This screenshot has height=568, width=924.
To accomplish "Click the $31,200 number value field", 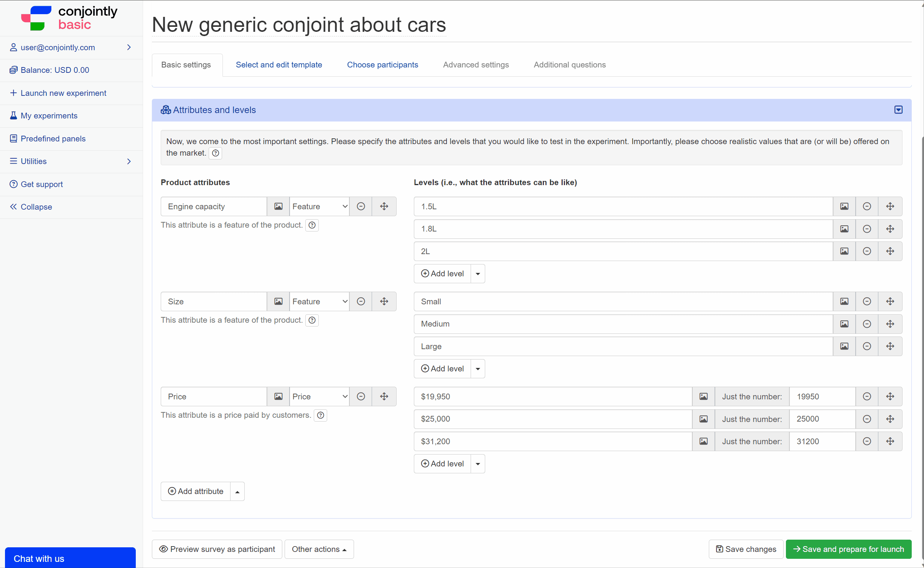I will [822, 442].
